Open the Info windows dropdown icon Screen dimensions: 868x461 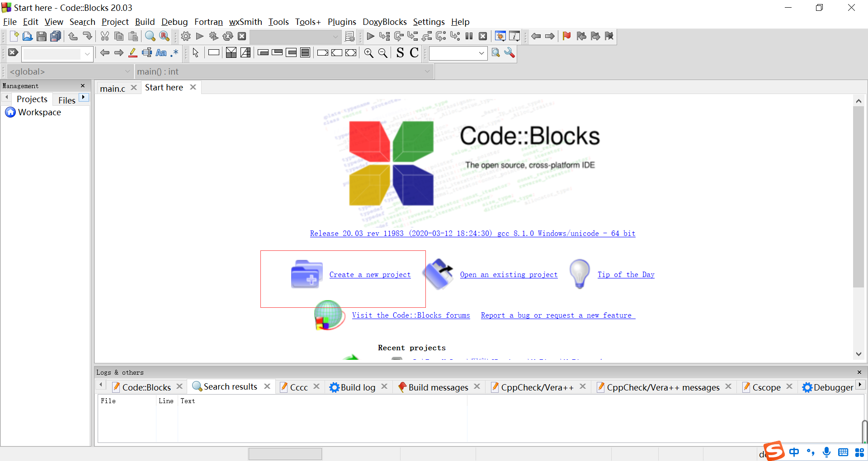tap(514, 36)
